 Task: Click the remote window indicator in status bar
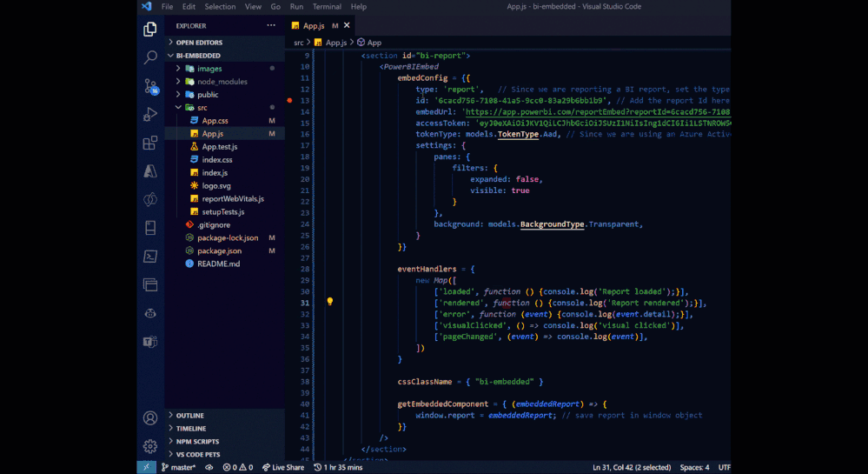tap(146, 467)
